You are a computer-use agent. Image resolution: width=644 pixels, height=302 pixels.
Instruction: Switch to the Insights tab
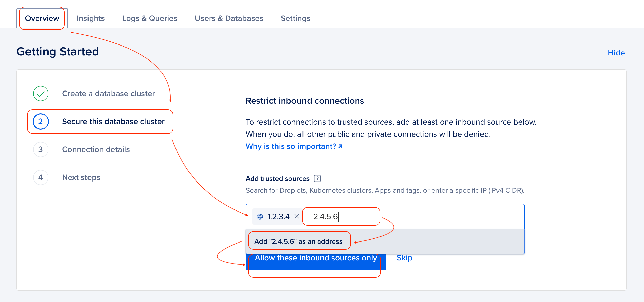click(91, 18)
